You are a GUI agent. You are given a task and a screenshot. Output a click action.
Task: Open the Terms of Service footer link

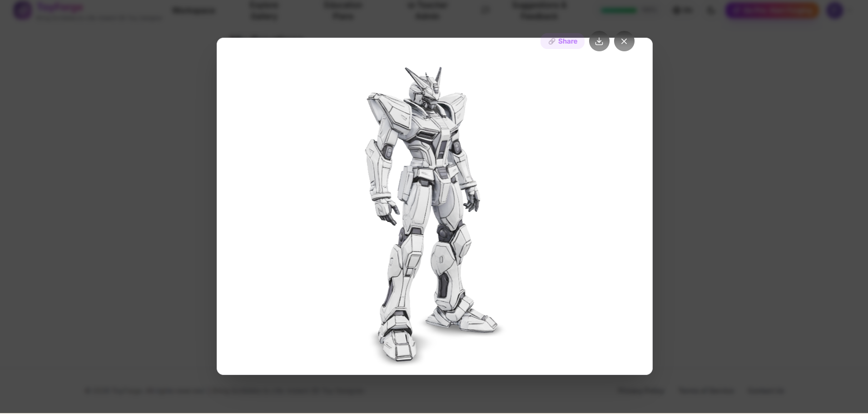pos(706,390)
